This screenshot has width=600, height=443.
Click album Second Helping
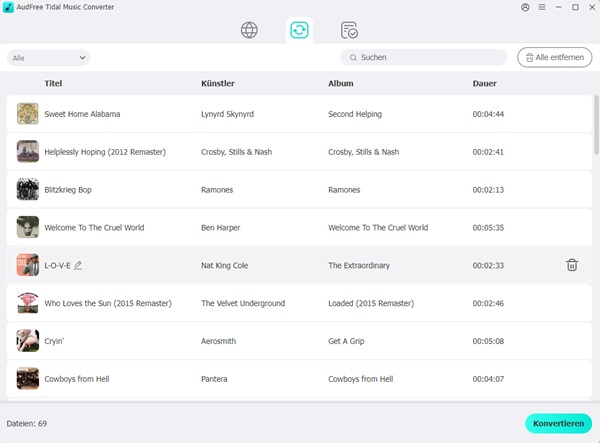coord(355,114)
